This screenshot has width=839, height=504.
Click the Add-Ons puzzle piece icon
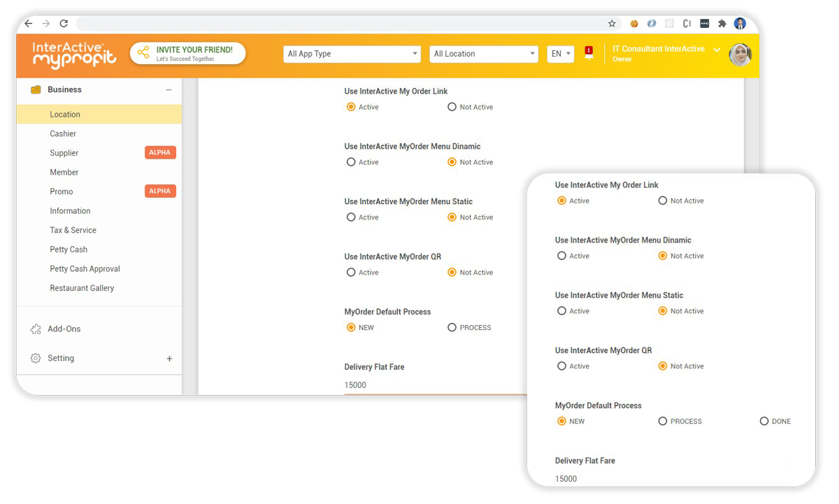[35, 329]
